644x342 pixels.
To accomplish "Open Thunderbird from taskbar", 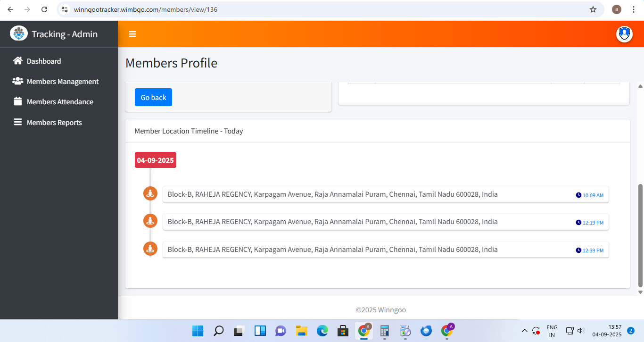I will coord(426,331).
